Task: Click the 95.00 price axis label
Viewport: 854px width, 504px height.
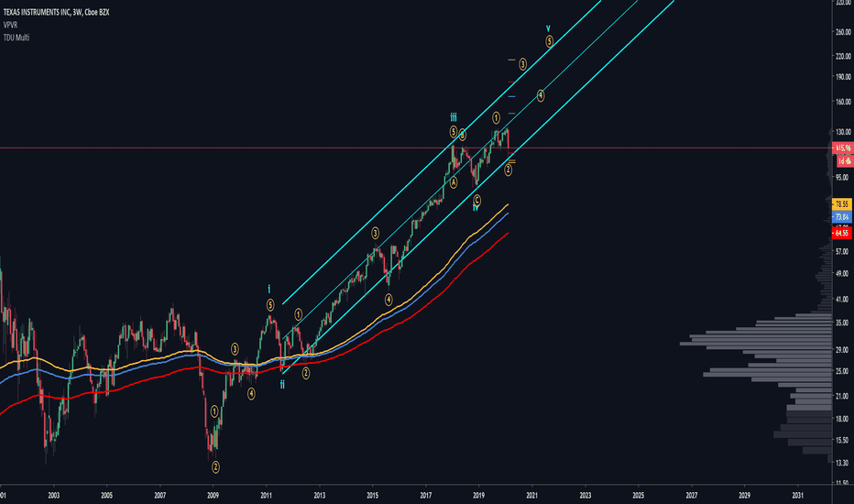Action: click(843, 177)
